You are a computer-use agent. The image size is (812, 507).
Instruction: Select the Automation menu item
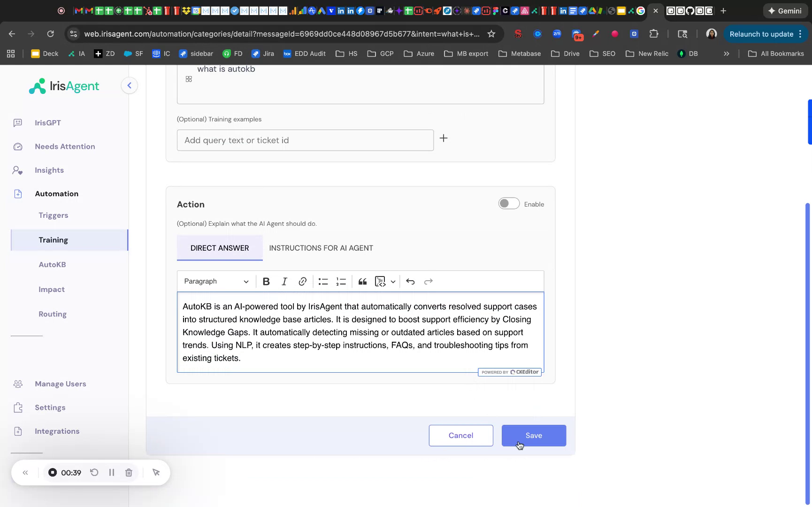(x=57, y=193)
